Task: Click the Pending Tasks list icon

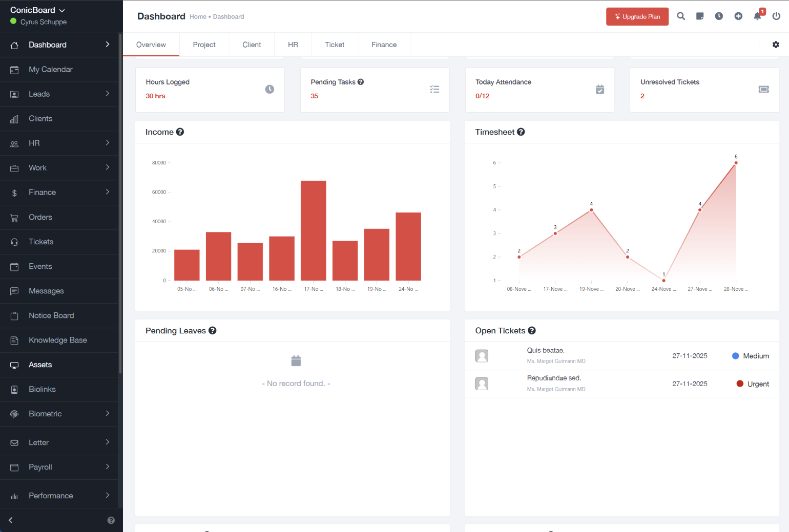Action: (x=434, y=89)
